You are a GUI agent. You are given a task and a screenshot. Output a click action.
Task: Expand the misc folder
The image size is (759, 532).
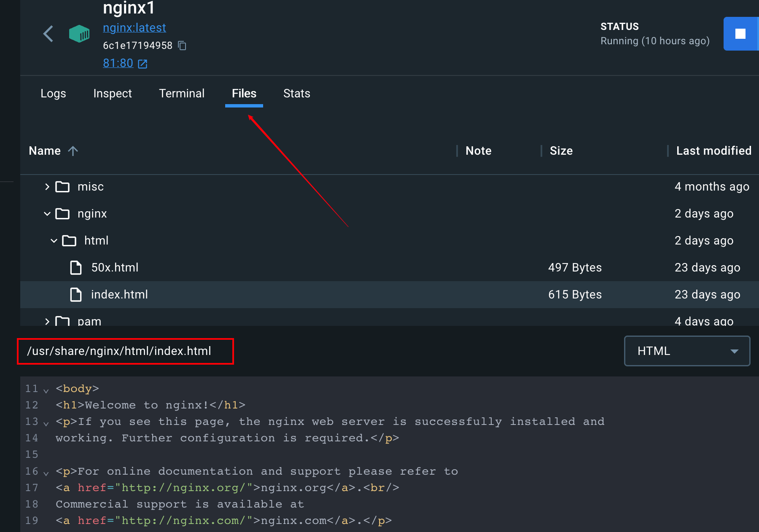point(46,186)
